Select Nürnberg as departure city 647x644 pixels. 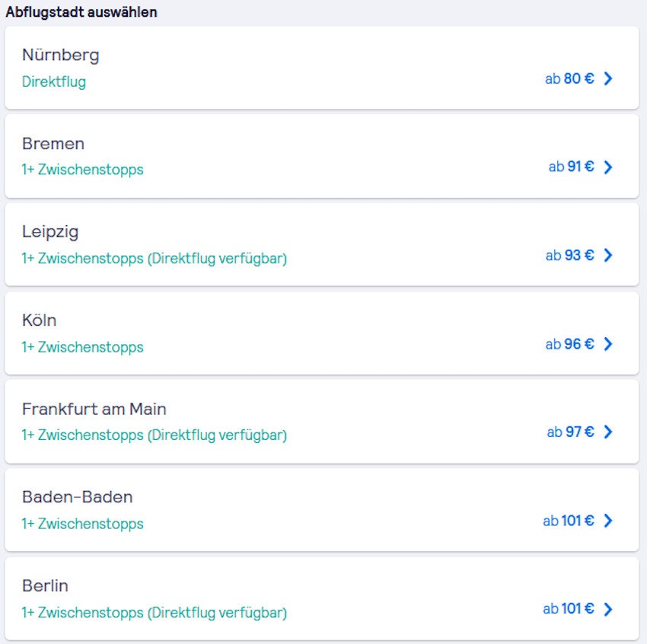click(x=61, y=55)
